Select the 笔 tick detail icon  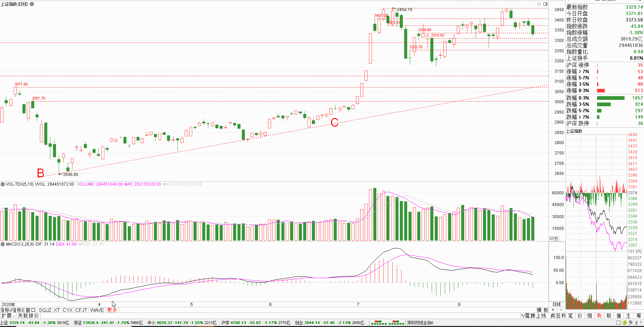click(571, 316)
